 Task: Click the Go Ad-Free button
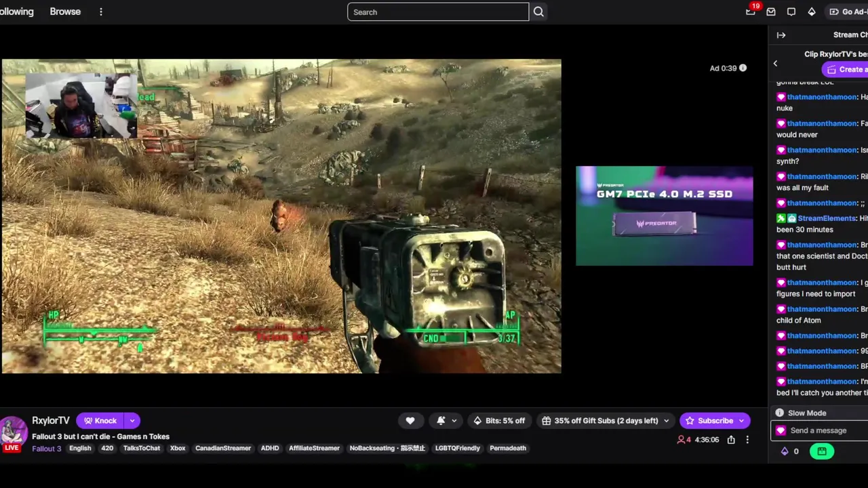(848, 12)
